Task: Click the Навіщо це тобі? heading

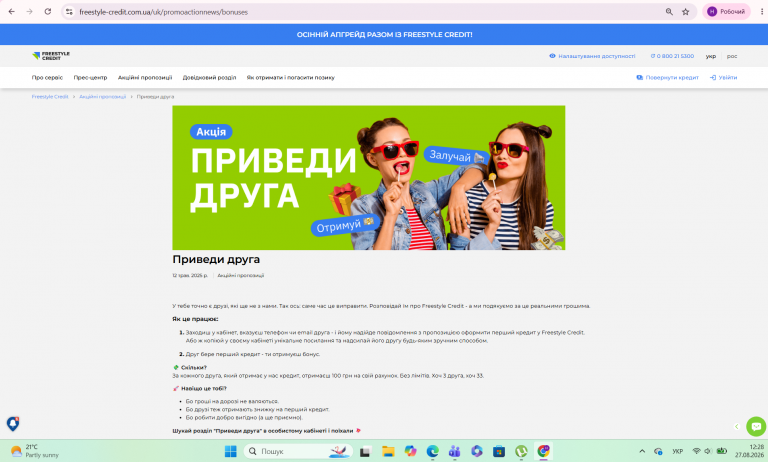Action: [x=204, y=388]
